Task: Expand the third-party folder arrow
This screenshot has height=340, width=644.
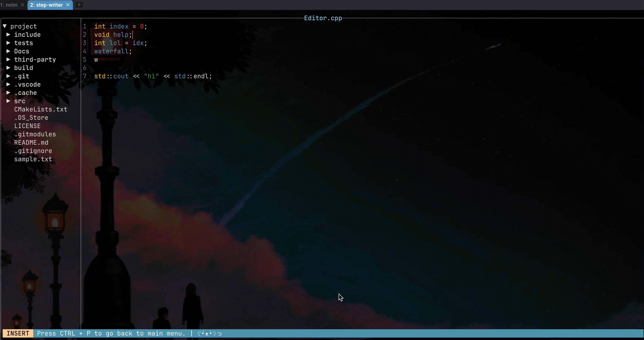Action: 8,59
